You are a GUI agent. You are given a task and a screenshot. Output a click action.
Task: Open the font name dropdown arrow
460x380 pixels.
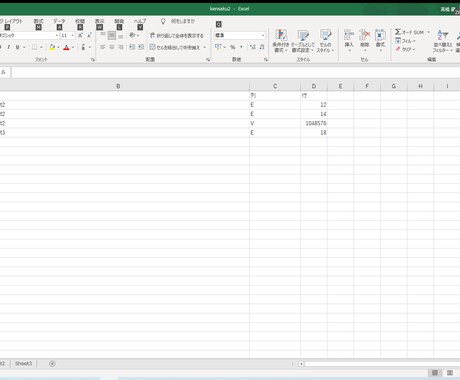(57, 35)
